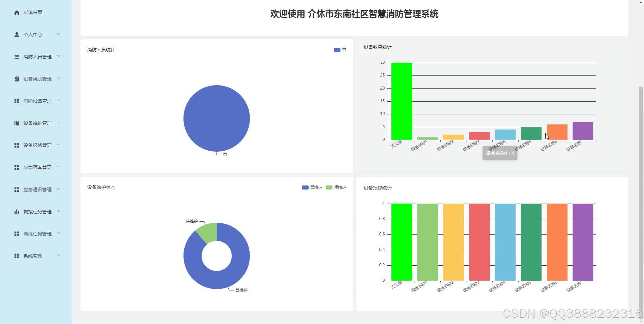Expand the 应急通讯管理 chevron

click(58, 189)
